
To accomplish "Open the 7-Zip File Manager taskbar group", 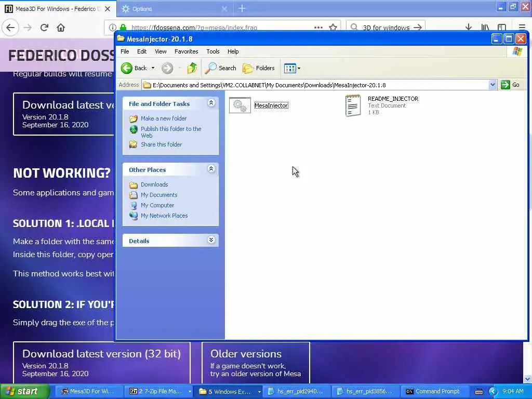I will pyautogui.click(x=158, y=392).
